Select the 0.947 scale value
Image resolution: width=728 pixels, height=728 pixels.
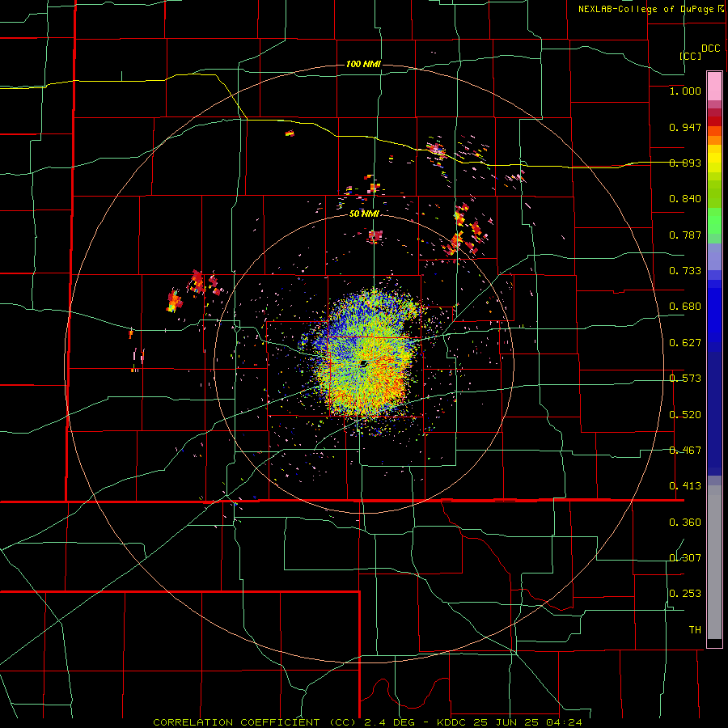(x=685, y=127)
